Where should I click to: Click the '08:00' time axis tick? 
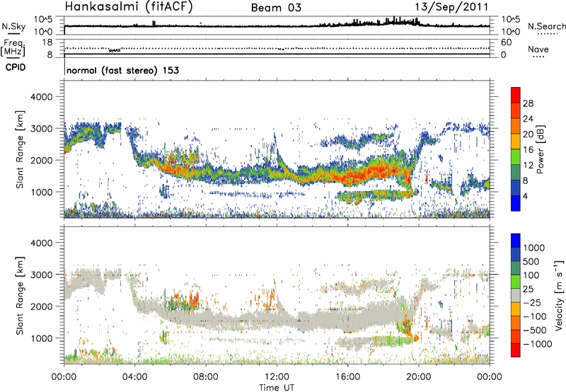coord(206,377)
